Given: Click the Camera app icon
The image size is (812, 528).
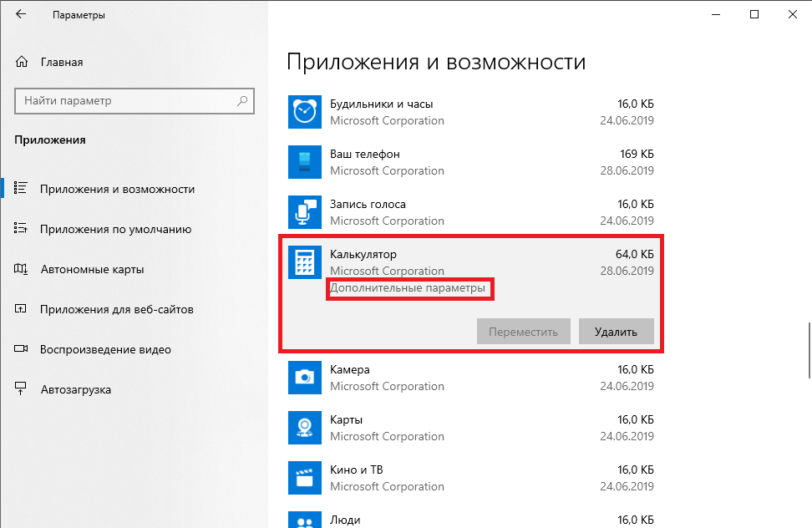Looking at the screenshot, I should click(x=304, y=378).
